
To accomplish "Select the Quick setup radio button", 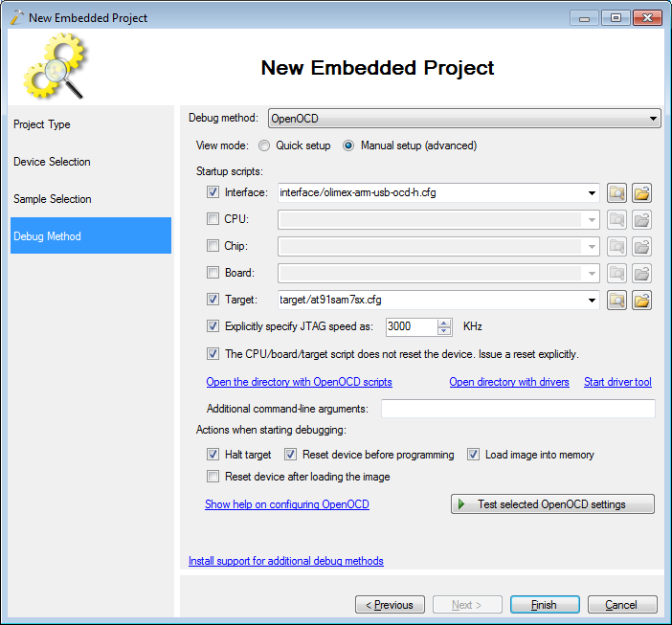I will pyautogui.click(x=265, y=145).
